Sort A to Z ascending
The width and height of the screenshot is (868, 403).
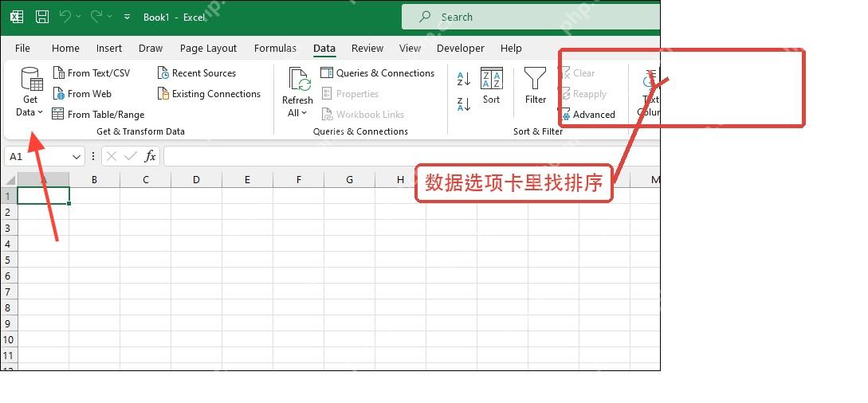click(464, 79)
